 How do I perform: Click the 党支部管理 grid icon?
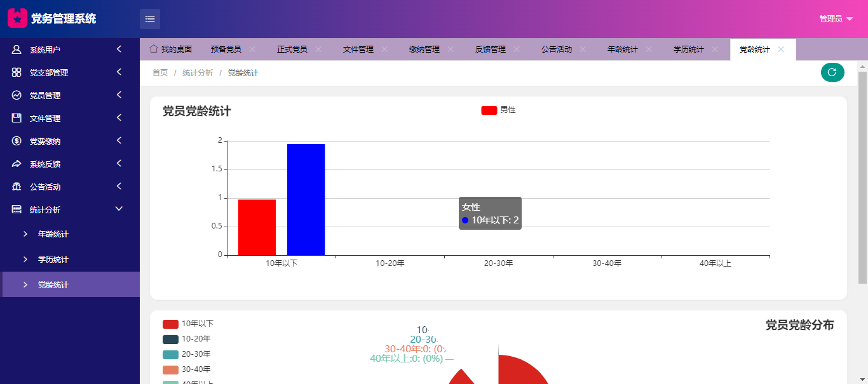pos(17,72)
